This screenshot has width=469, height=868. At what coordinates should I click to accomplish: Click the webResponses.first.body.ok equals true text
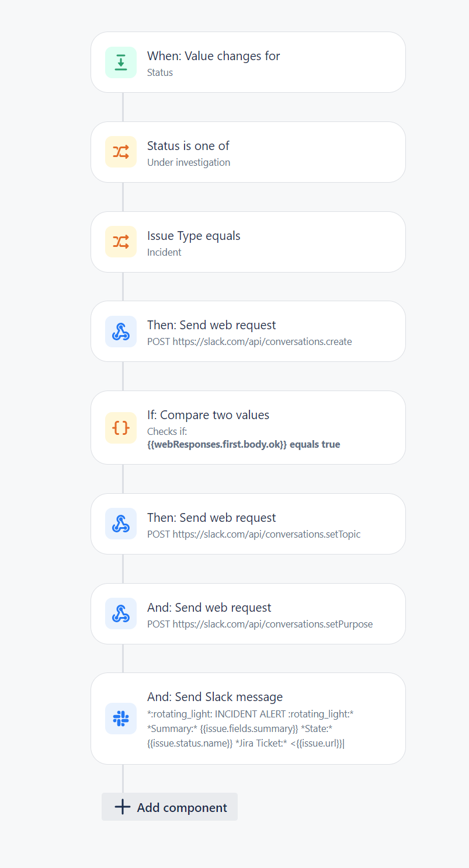click(x=244, y=444)
